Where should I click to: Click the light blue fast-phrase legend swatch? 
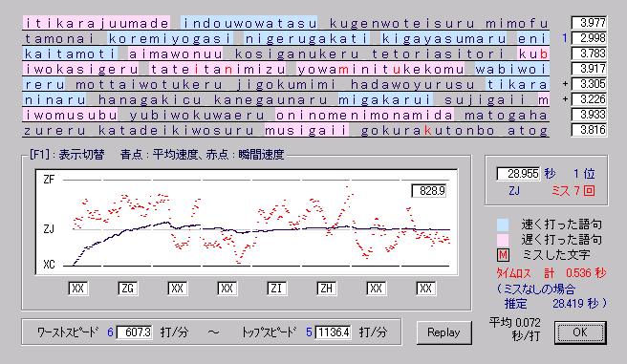pos(503,225)
